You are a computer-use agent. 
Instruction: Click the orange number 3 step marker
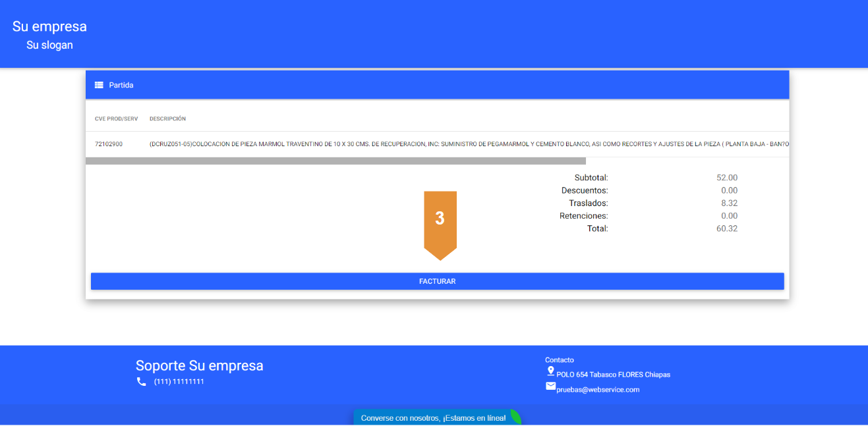440,219
